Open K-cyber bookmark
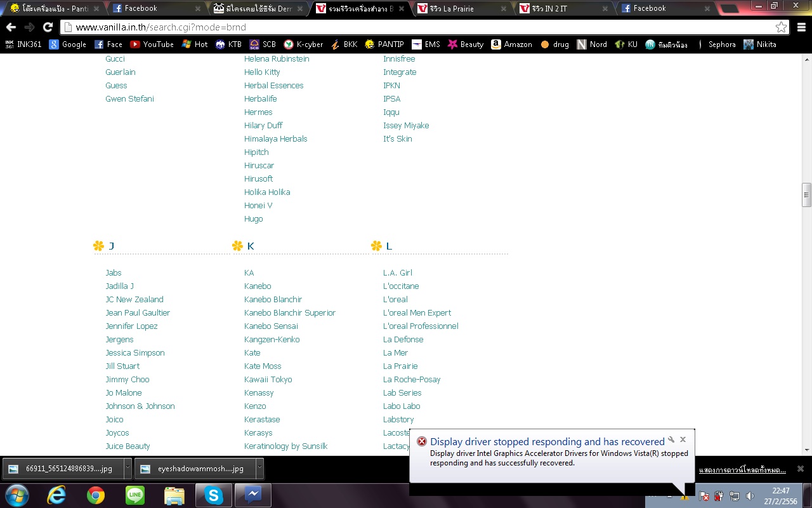The height and width of the screenshot is (508, 812). [x=303, y=44]
